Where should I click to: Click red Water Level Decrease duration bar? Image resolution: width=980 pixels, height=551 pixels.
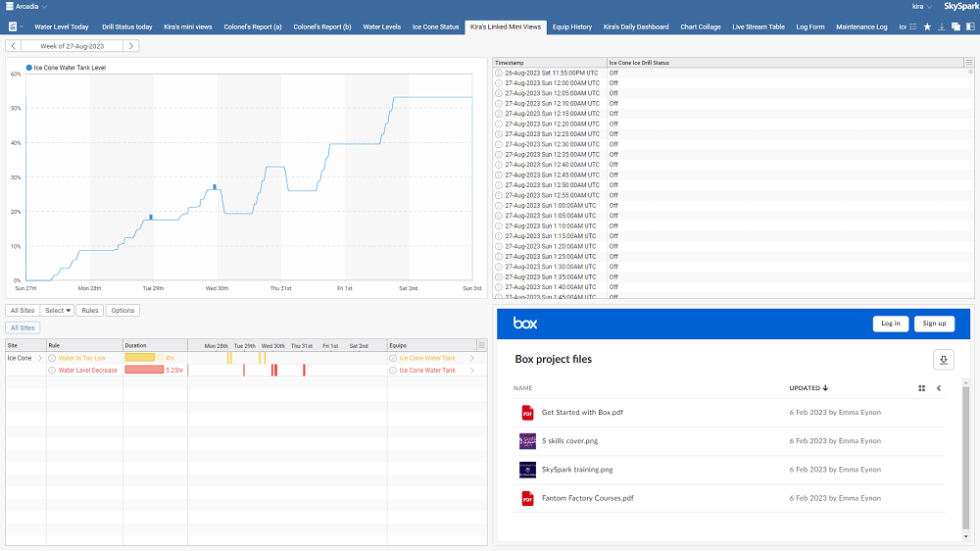tap(144, 370)
